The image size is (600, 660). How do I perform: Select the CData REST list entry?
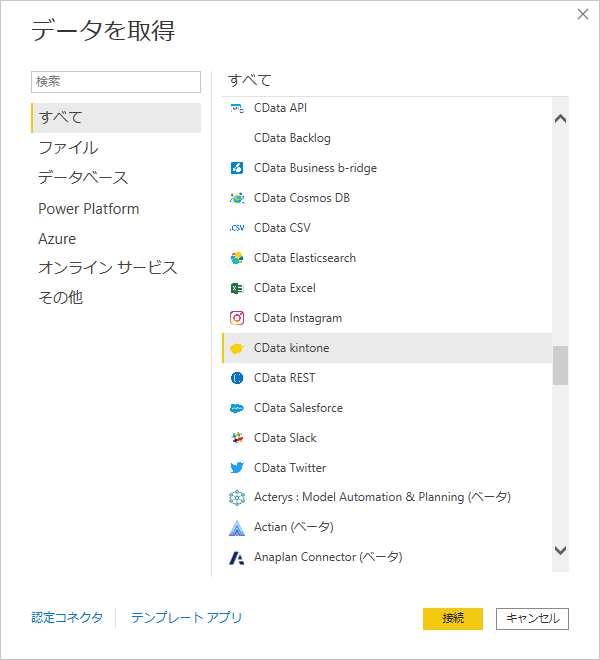click(387, 378)
